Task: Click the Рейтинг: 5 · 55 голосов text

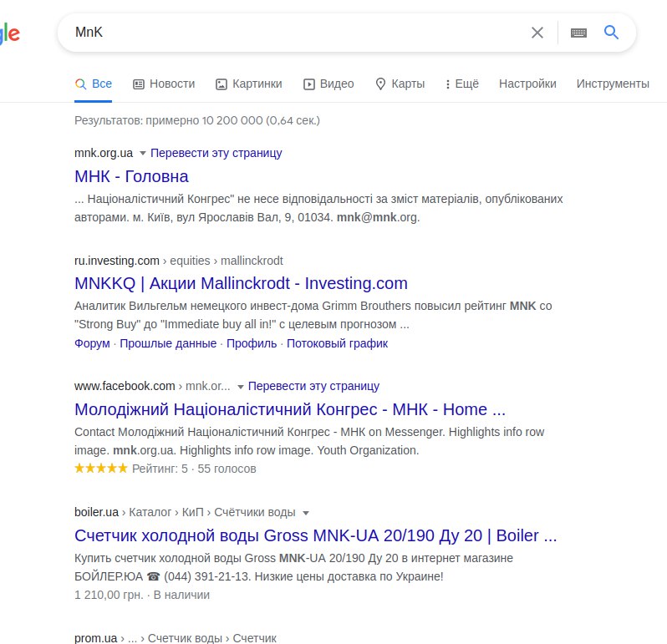Action: point(194,469)
